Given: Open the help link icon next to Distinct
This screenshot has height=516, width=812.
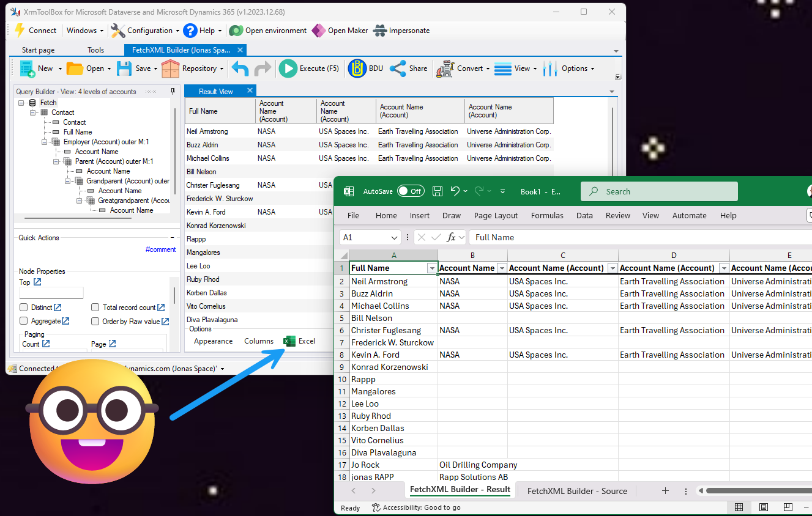Looking at the screenshot, I should (x=58, y=308).
